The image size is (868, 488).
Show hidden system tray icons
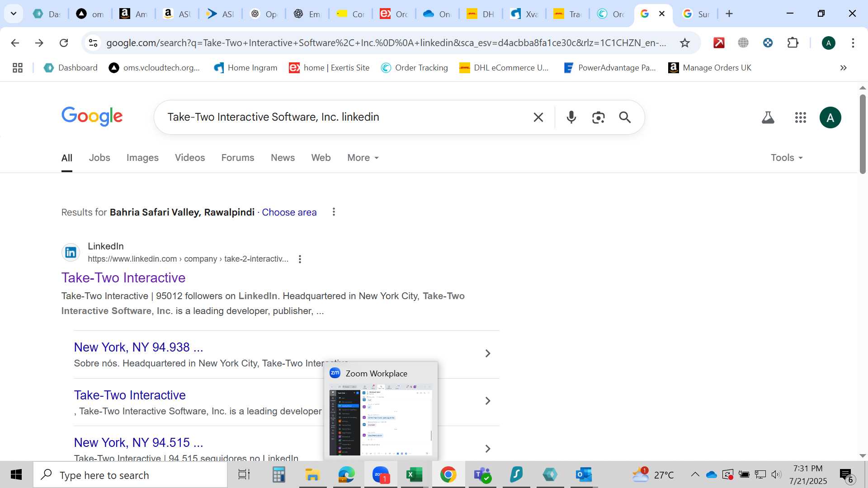coord(695,474)
